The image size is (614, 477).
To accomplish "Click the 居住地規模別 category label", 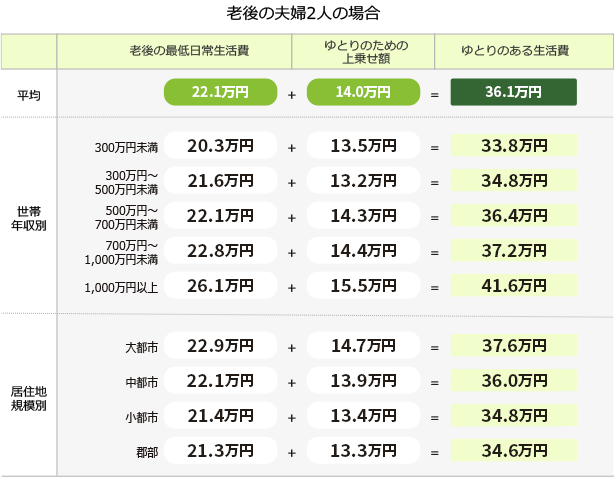I will coord(29,398).
